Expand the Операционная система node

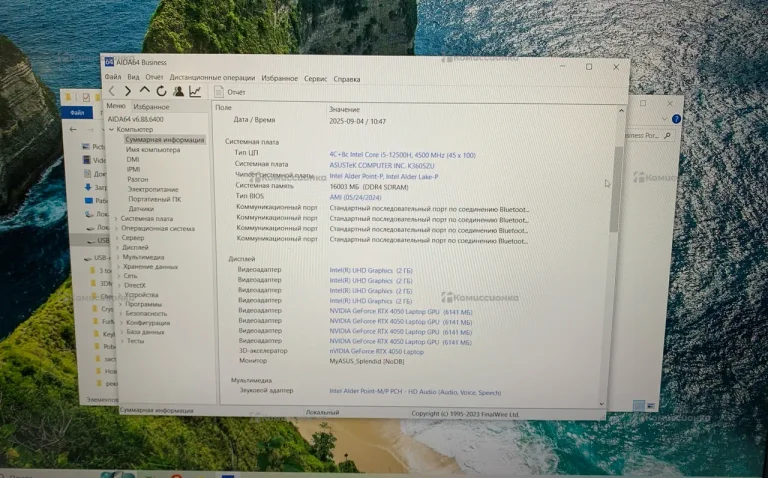tap(116, 229)
